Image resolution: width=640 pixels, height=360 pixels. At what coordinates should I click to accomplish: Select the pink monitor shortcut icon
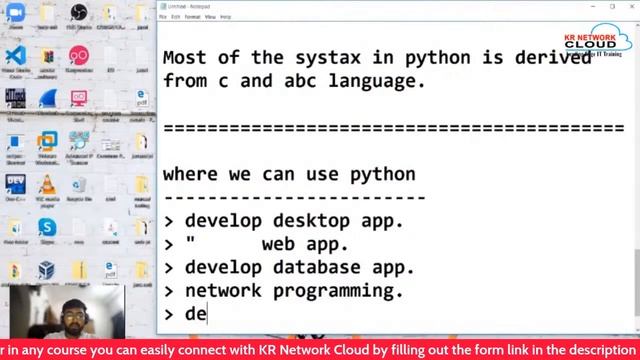[79, 99]
